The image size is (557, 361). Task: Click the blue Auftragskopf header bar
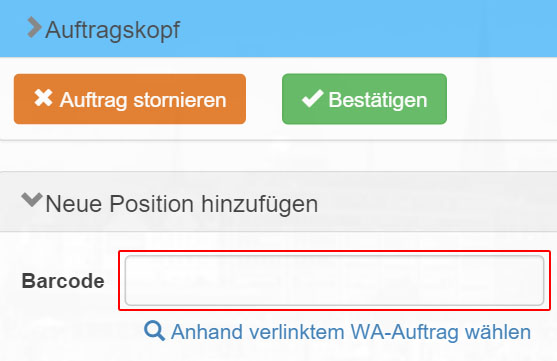click(x=278, y=28)
